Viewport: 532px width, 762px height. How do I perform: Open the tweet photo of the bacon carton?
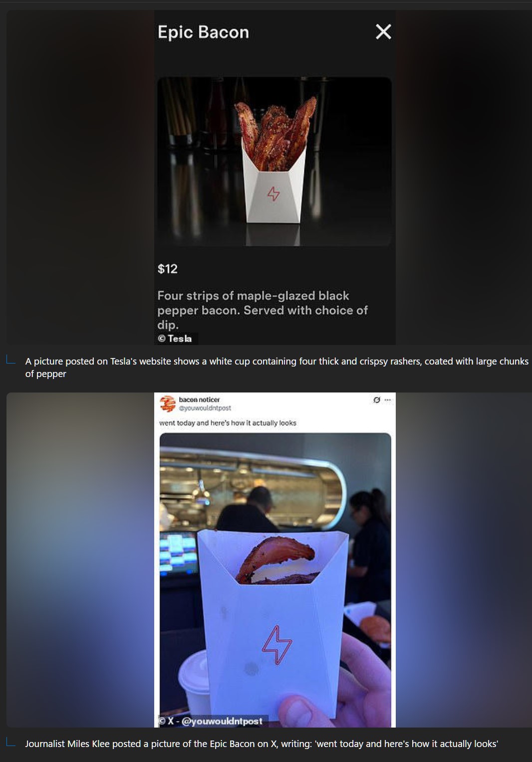click(275, 580)
